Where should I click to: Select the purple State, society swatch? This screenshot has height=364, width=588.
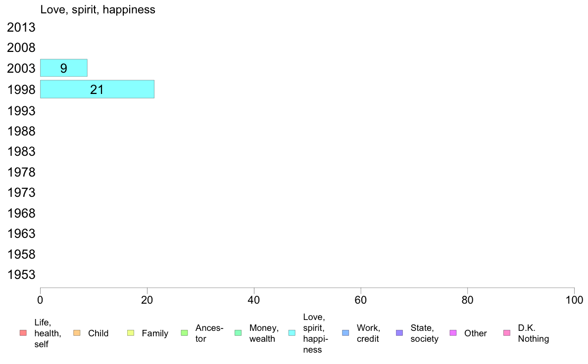pos(399,333)
